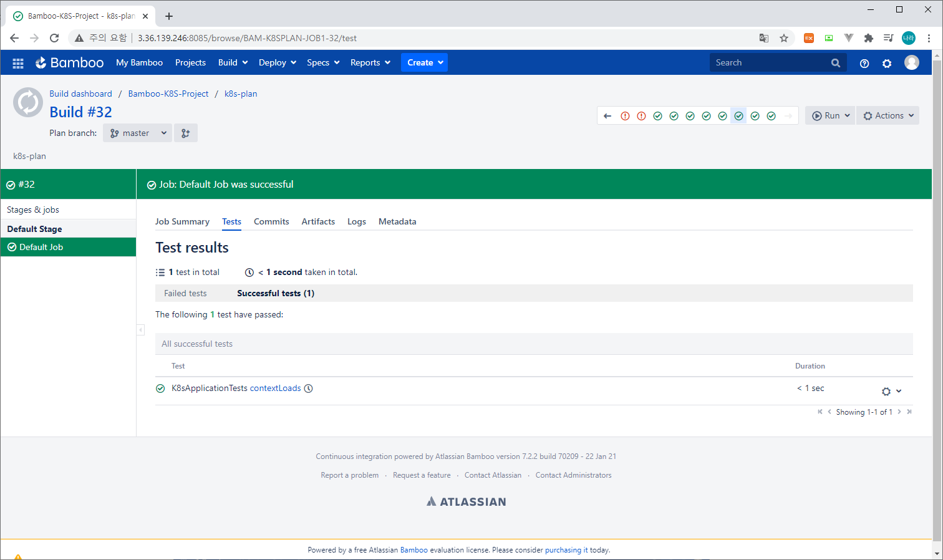Open the first failed build icon in history

tap(625, 116)
